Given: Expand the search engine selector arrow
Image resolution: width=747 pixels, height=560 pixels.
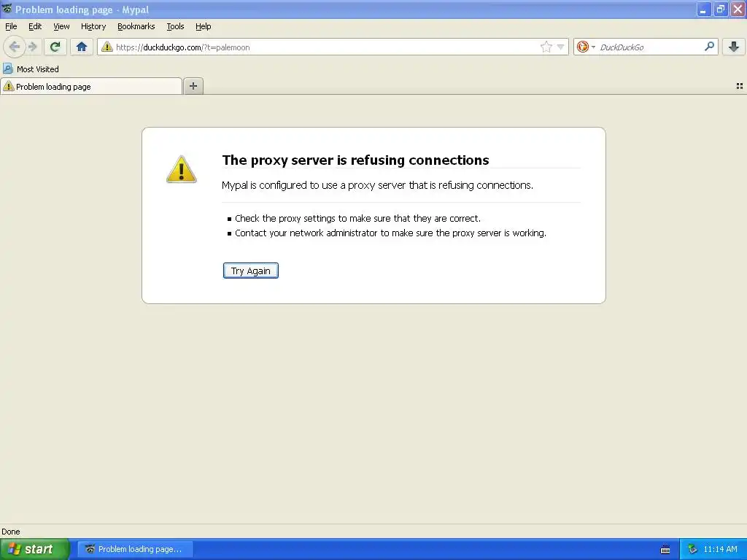Looking at the screenshot, I should pyautogui.click(x=593, y=47).
